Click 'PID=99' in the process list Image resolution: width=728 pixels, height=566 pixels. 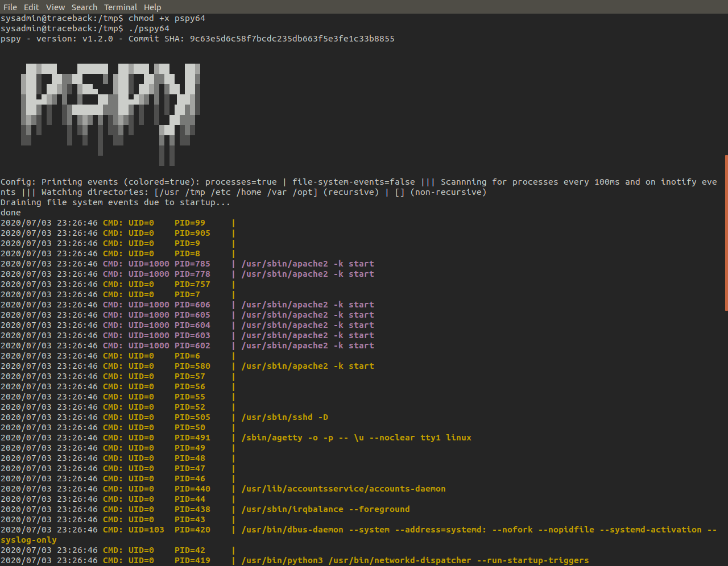click(190, 223)
